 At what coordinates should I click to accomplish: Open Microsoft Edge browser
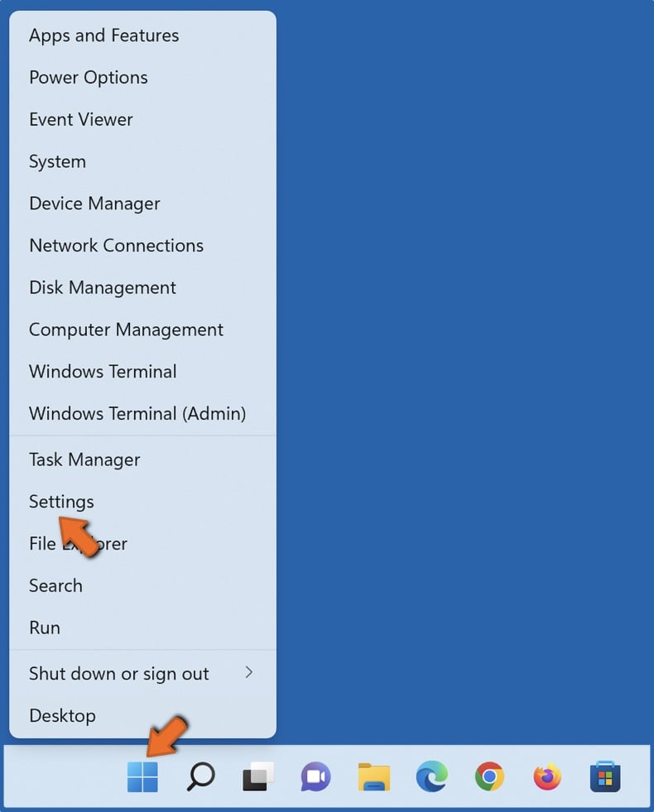click(x=431, y=776)
